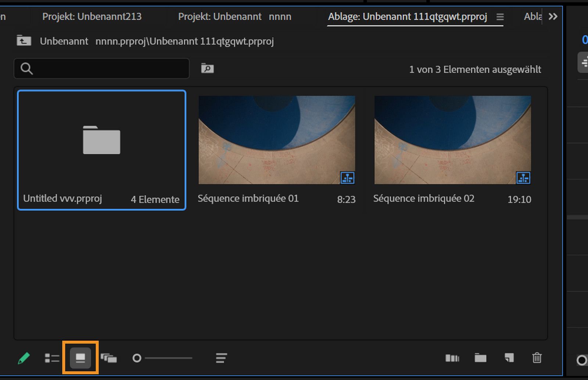The image size is (588, 380).
Task: Open the Ablage panel hamburger menu
Action: (x=500, y=17)
